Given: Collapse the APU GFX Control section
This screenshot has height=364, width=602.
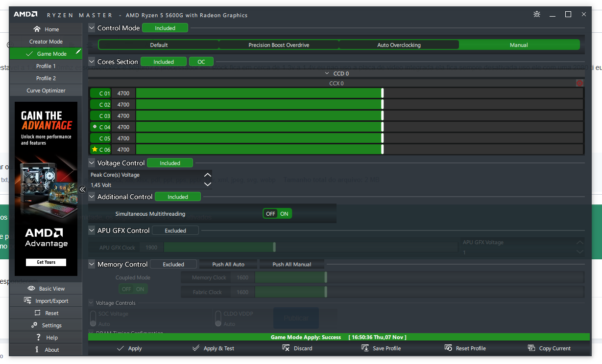Looking at the screenshot, I should click(x=92, y=230).
